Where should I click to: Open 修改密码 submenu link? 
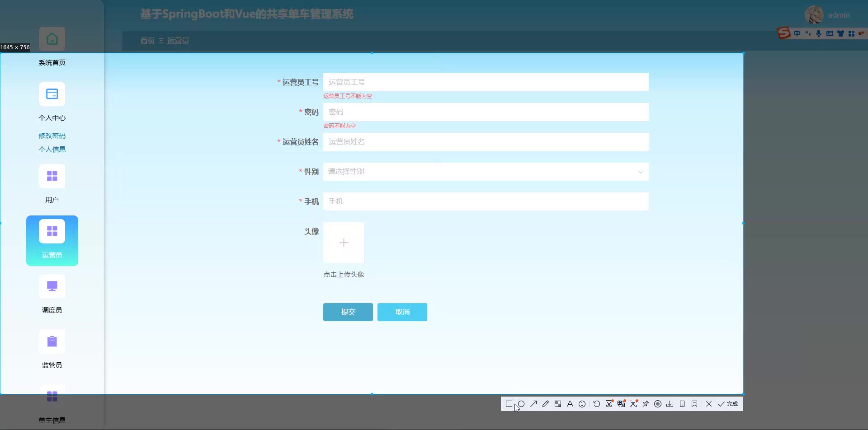[x=52, y=136]
